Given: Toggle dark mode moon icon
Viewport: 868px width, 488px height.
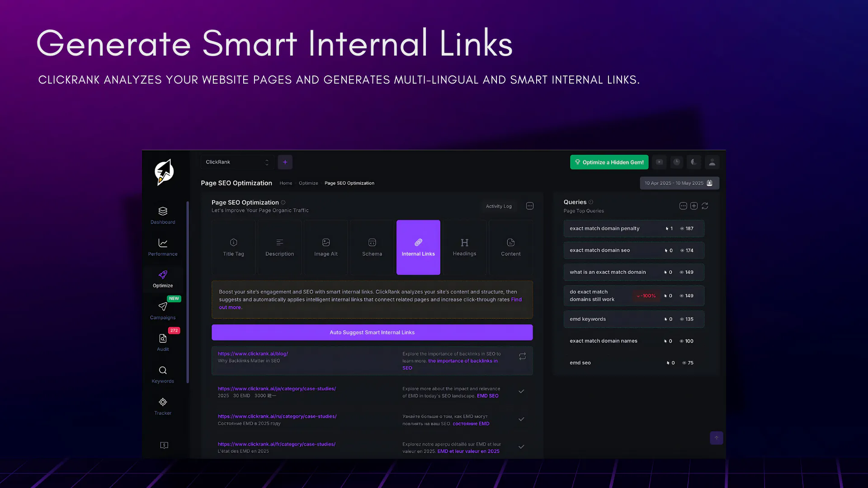Looking at the screenshot, I should [x=694, y=162].
